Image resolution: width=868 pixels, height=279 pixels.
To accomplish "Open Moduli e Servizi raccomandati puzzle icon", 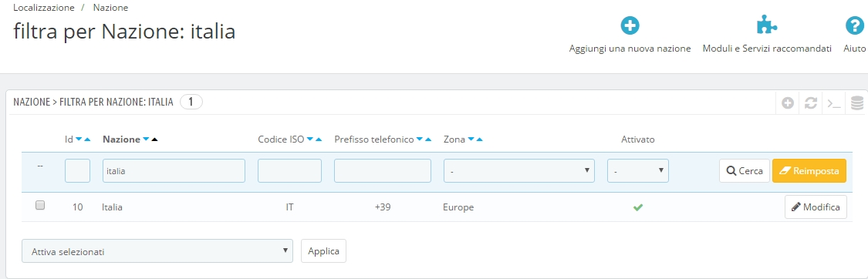I will tap(767, 25).
